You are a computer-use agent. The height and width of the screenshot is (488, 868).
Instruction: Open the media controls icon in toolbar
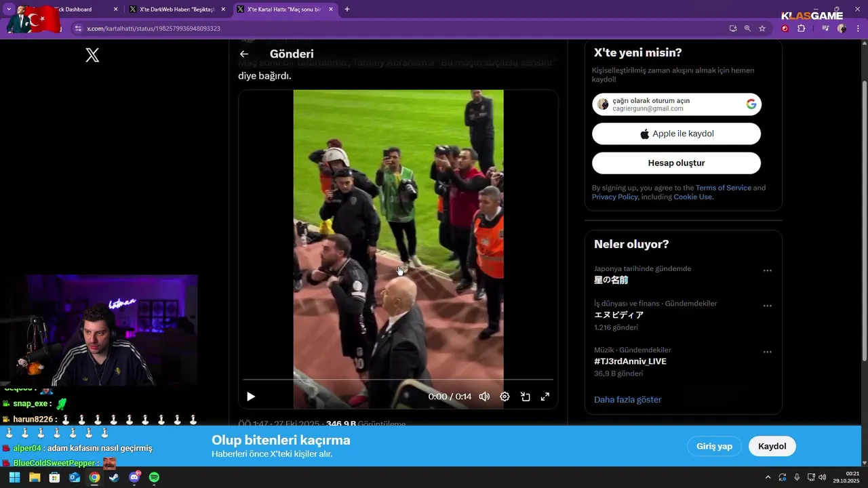pos(825,28)
